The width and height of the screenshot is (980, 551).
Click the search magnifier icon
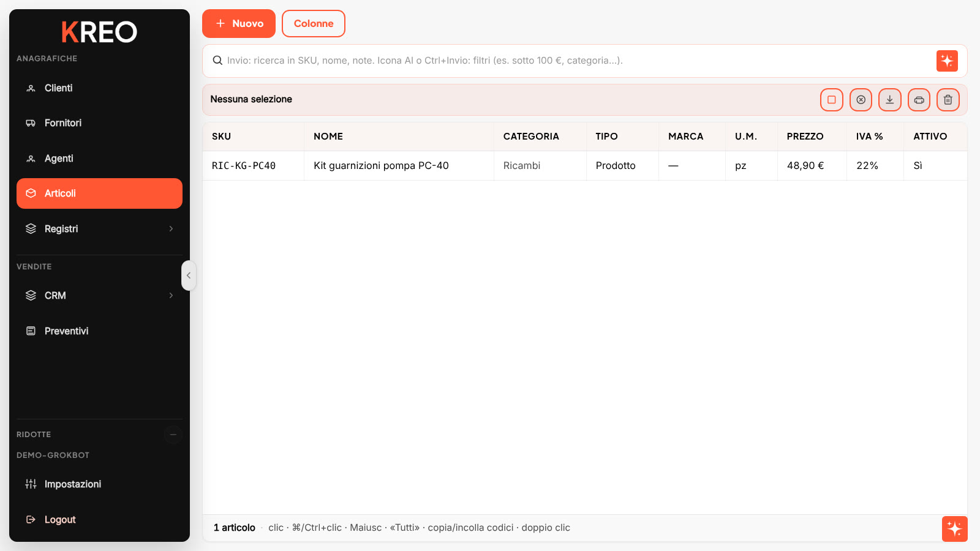(217, 61)
